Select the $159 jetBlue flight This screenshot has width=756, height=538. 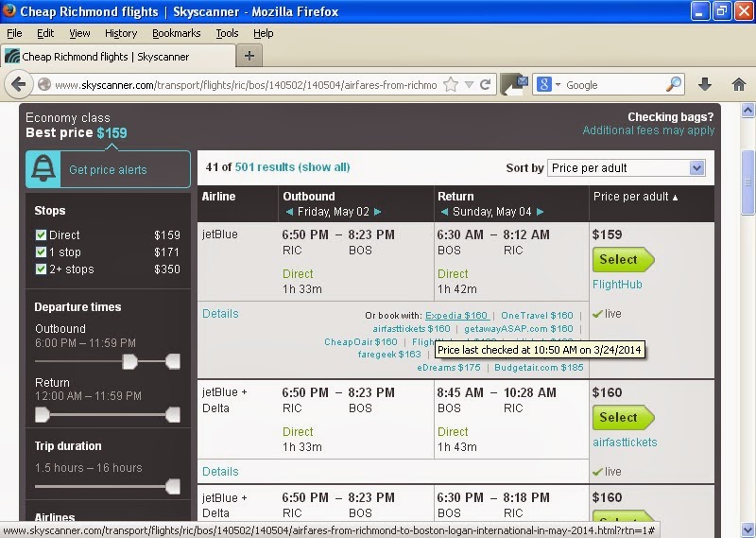pos(623,260)
